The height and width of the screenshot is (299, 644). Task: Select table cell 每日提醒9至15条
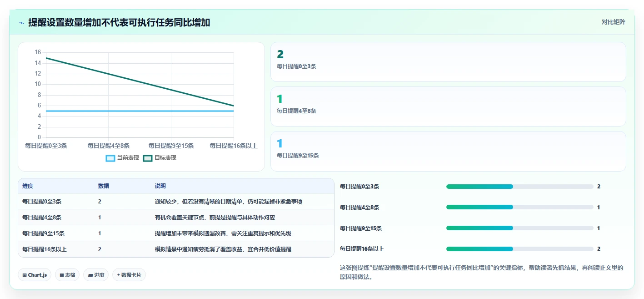click(43, 233)
